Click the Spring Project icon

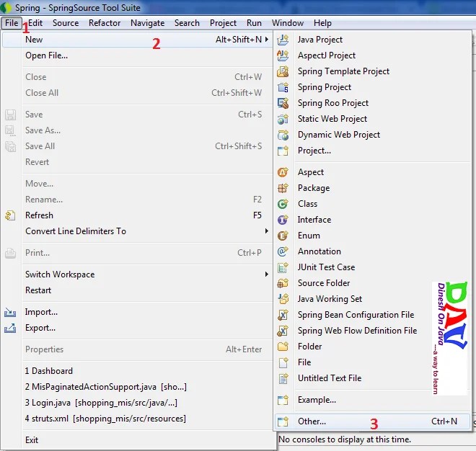click(283, 87)
